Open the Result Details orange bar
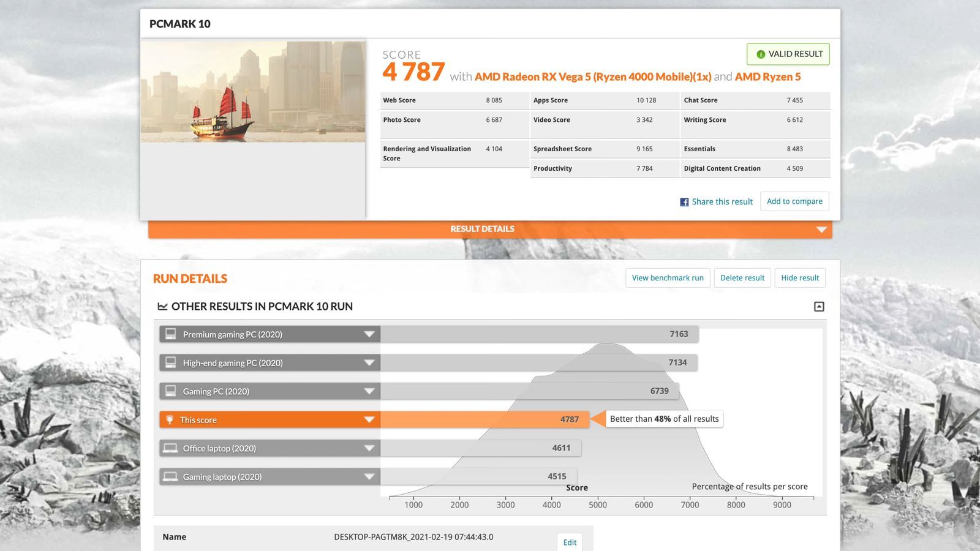The height and width of the screenshot is (551, 980). [490, 229]
